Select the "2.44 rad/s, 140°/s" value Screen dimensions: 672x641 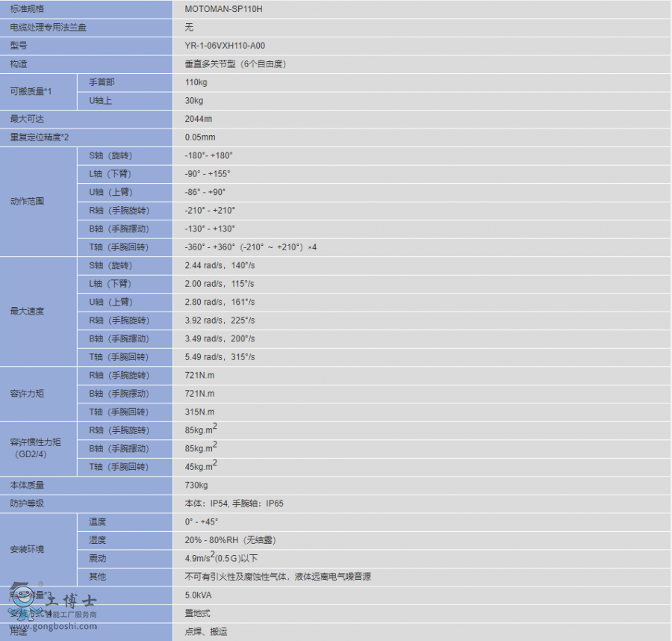[x=220, y=265]
